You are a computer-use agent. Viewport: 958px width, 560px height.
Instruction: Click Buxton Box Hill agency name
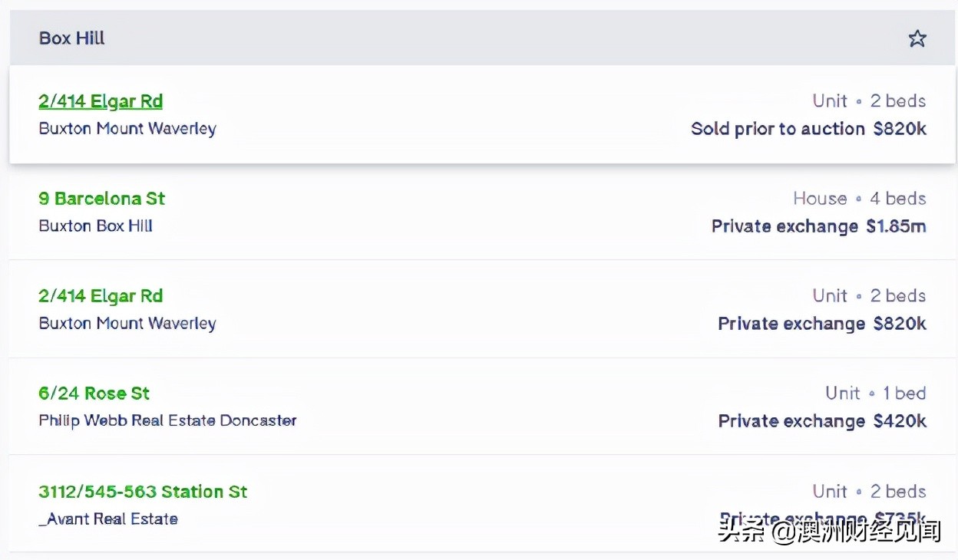(x=96, y=226)
